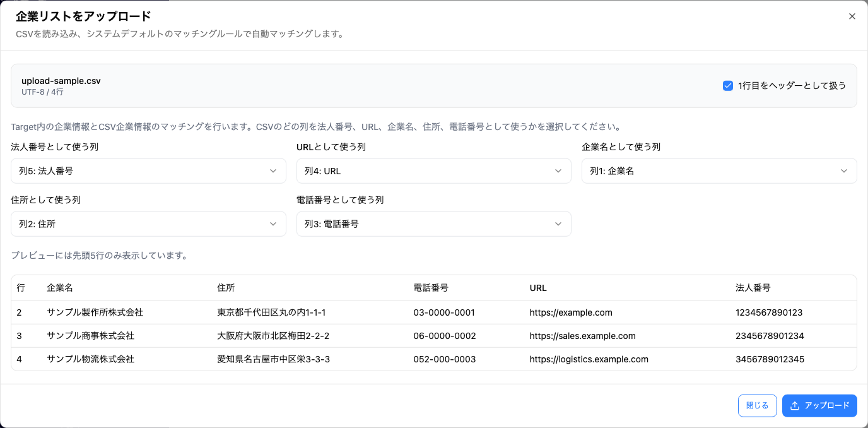Click the 法人番号 column header in table
Image resolution: width=868 pixels, height=428 pixels.
pyautogui.click(x=753, y=288)
